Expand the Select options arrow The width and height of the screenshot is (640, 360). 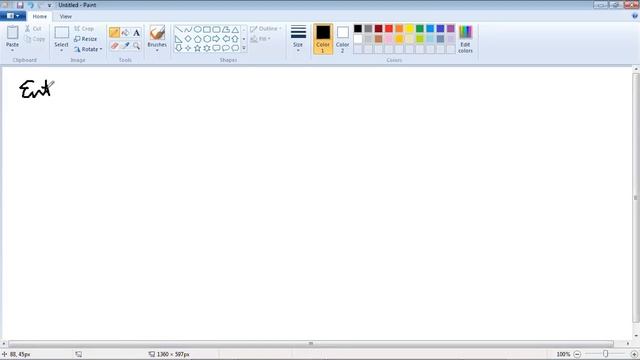tap(61, 50)
